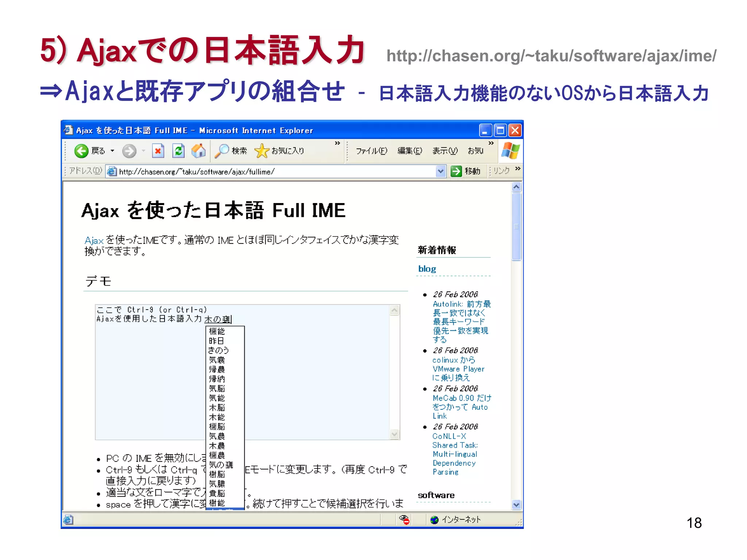Click the page scrollbar up arrow
Screen dimensions: 747x560
516,187
